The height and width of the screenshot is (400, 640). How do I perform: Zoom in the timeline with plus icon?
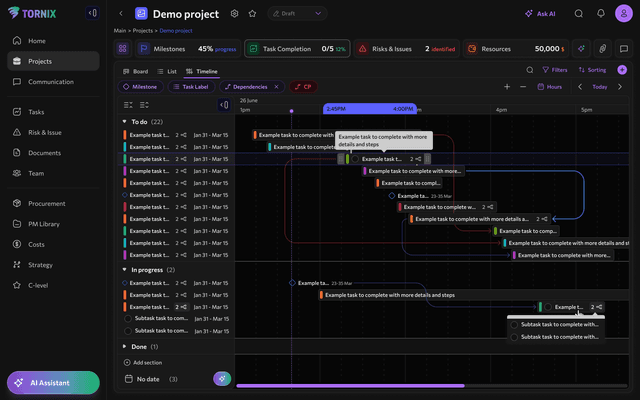(507, 87)
